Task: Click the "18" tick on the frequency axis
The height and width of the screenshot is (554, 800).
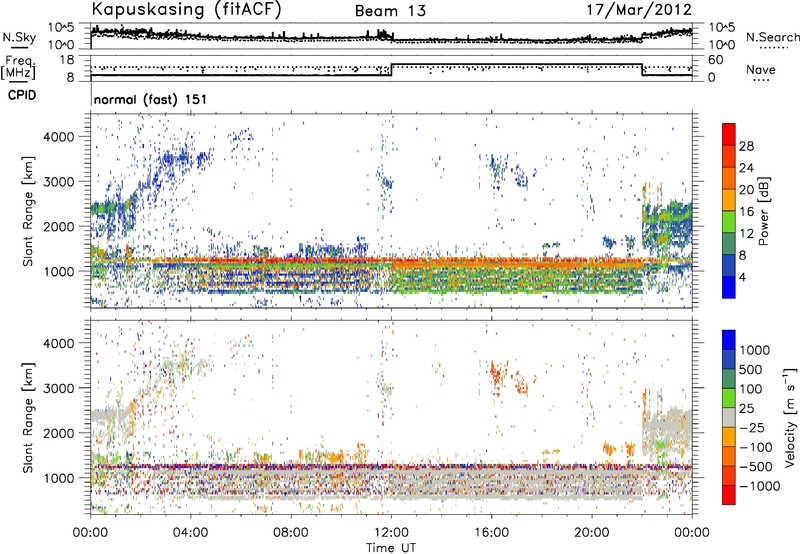Action: point(67,60)
